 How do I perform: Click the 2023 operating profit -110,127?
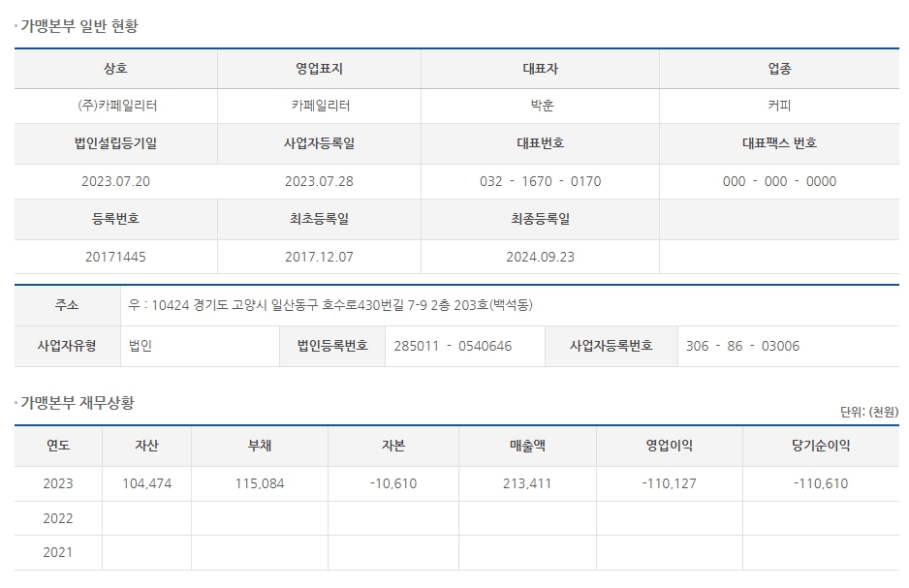click(669, 483)
